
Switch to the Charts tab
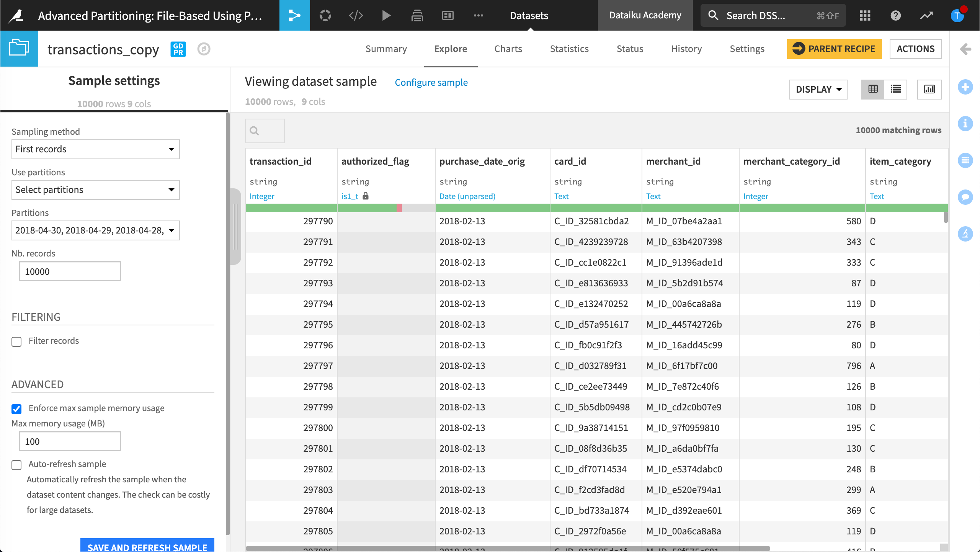(508, 49)
